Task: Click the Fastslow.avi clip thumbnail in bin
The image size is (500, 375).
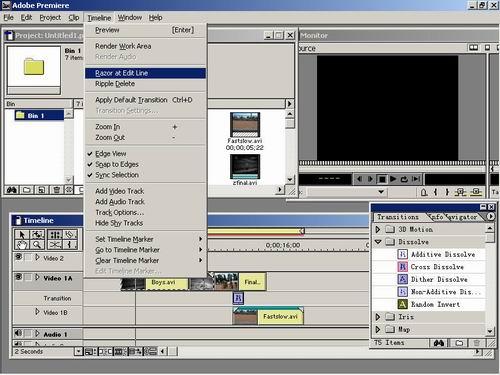Action: (245, 125)
